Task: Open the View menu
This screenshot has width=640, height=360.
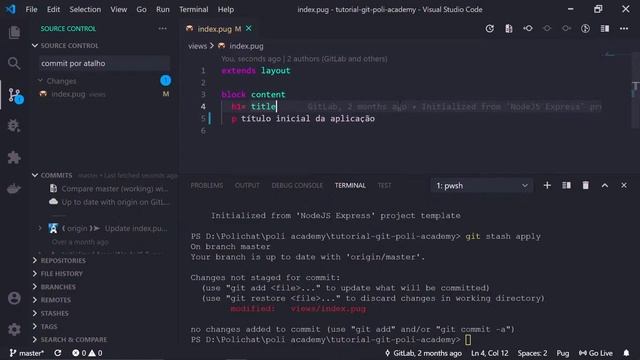Action: coord(119,9)
